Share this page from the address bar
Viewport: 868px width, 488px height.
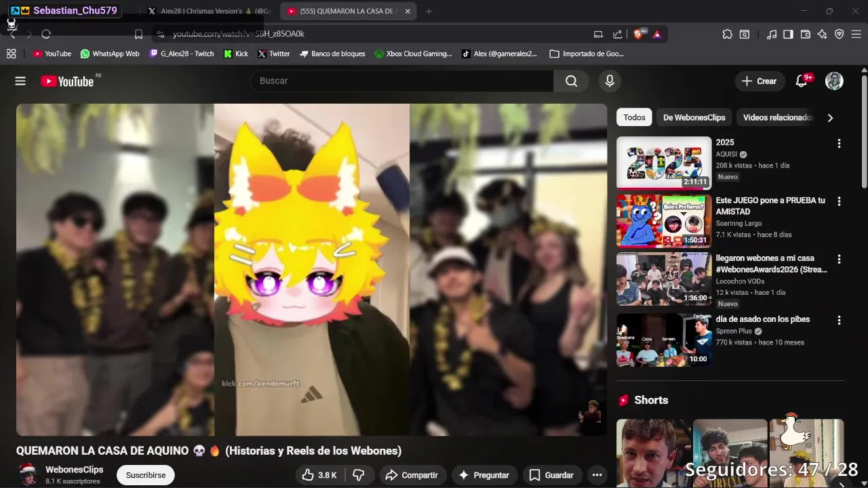pos(617,34)
